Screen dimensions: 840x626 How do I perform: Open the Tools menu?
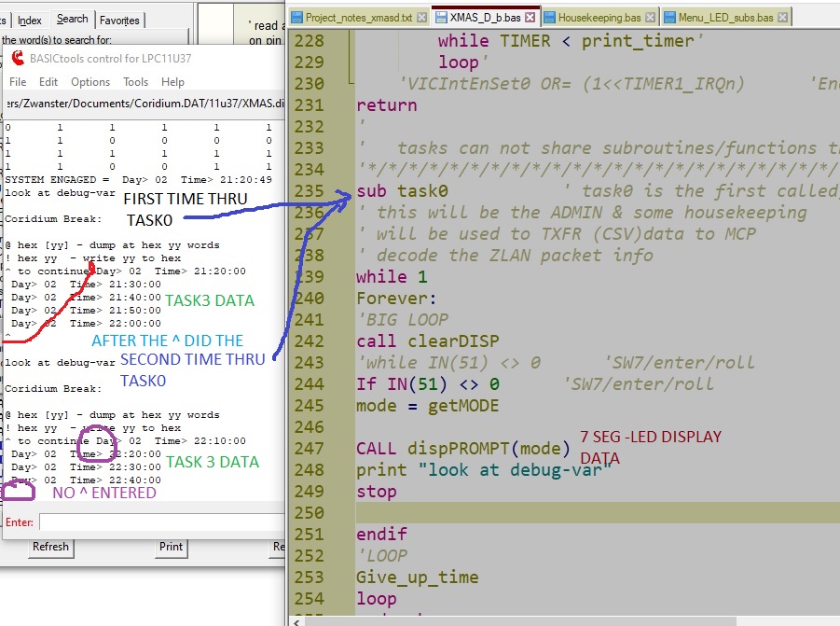136,82
